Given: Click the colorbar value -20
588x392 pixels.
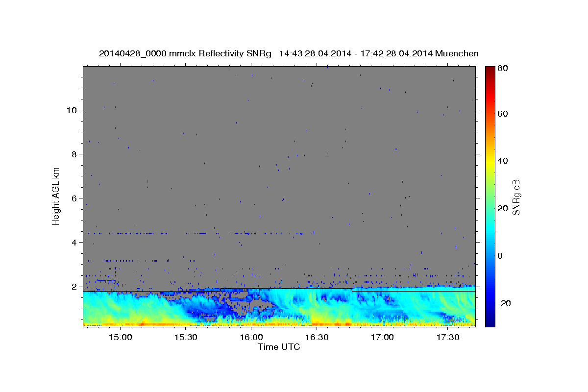Looking at the screenshot, I should point(504,303).
